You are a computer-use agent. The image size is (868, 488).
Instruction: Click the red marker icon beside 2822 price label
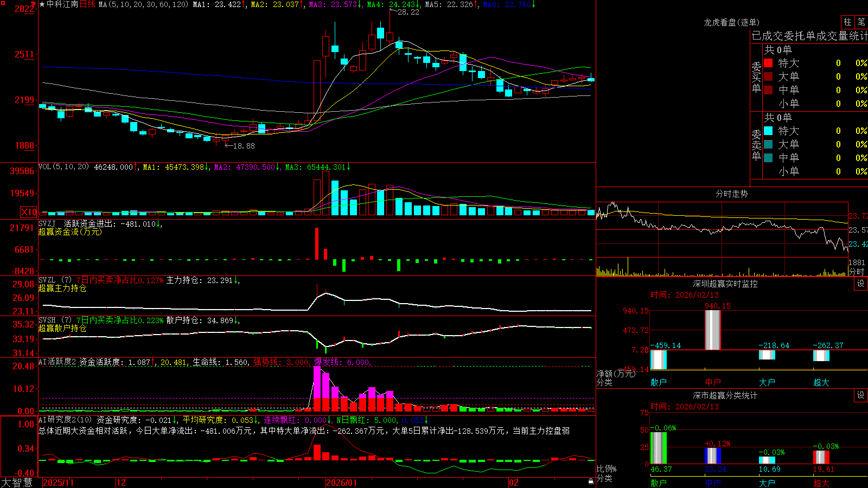[x=34, y=4]
